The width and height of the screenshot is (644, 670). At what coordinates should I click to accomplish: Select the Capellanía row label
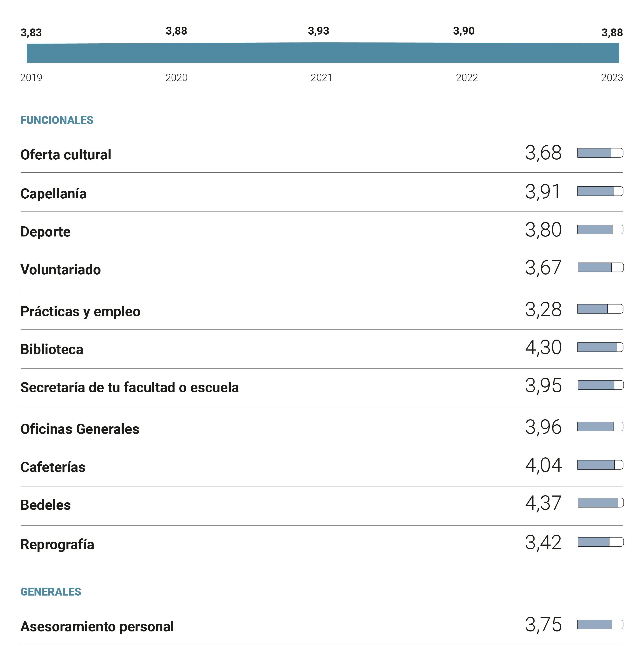point(53,194)
